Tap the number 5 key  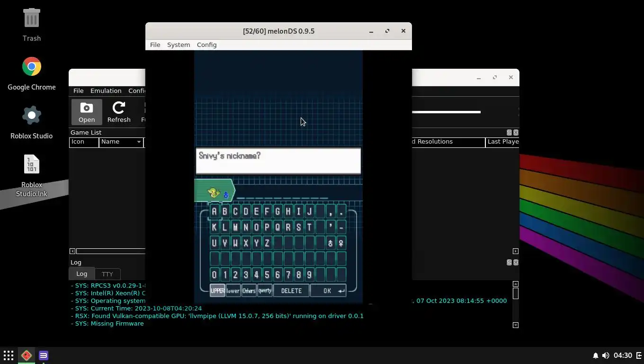267,274
